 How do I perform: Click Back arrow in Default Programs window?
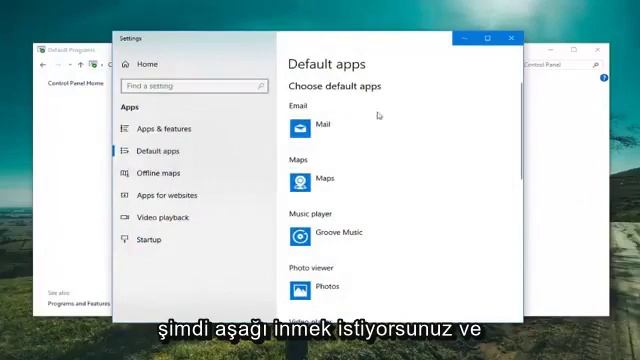43,65
